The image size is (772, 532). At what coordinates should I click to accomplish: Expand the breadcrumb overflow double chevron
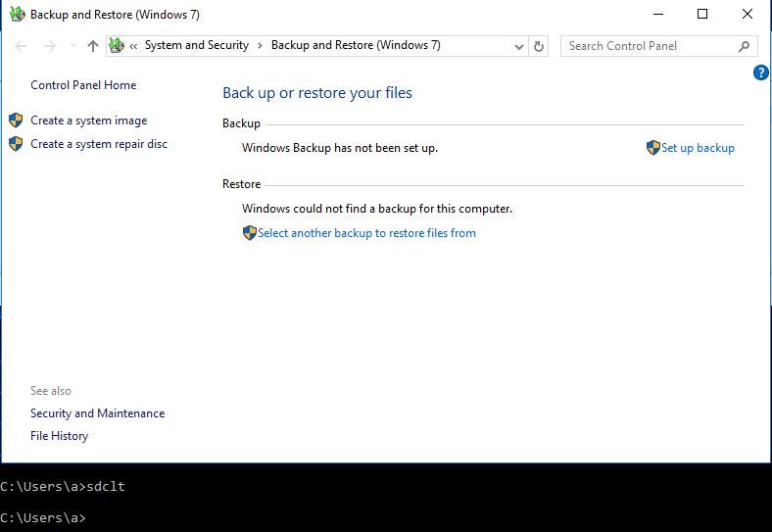tap(133, 46)
